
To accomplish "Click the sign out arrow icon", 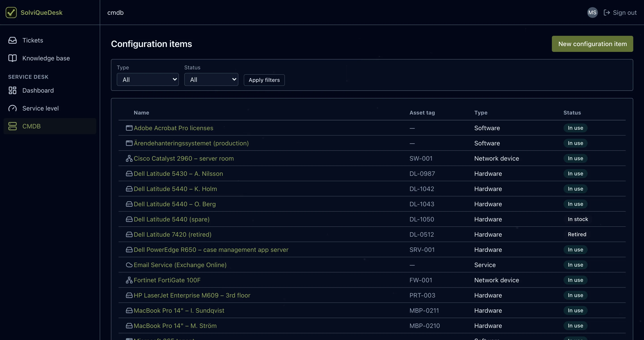I will [x=607, y=13].
